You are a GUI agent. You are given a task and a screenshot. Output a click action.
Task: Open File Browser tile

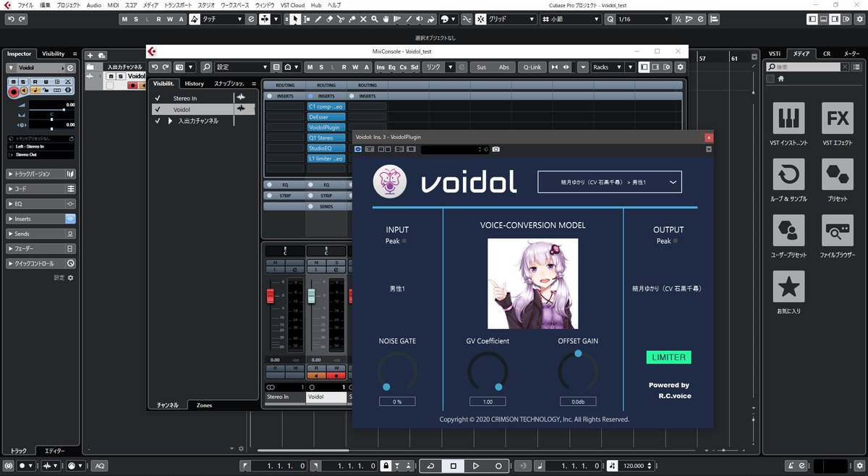point(838,231)
